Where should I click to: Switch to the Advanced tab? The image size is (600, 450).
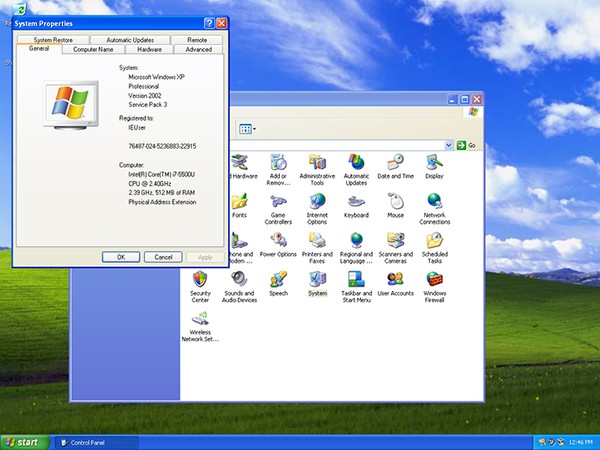pos(199,49)
